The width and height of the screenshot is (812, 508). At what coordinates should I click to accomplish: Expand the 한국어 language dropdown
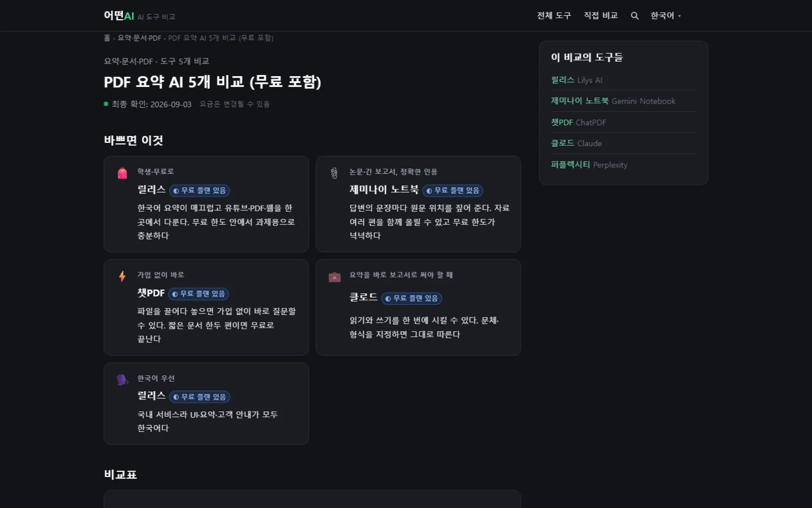665,16
